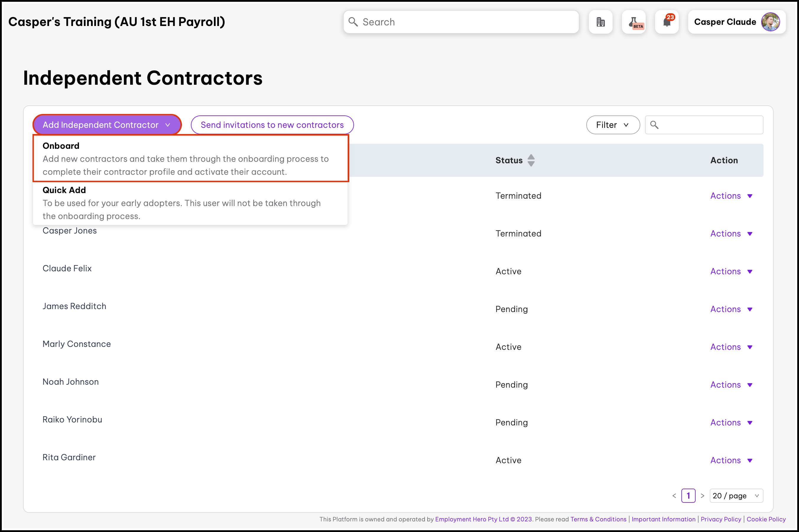Open the Filter dropdown
This screenshot has height=532, width=799.
coord(613,125)
